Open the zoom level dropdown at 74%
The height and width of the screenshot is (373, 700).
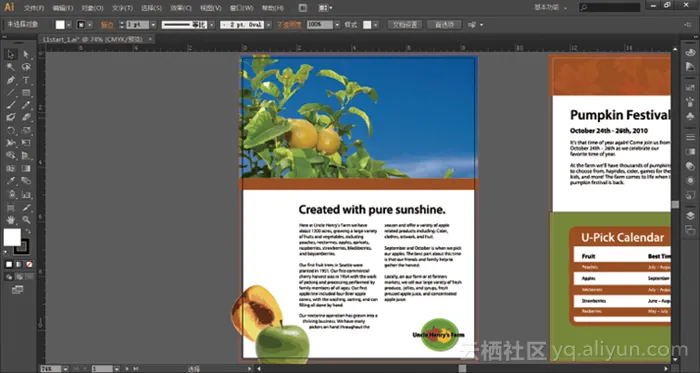(x=66, y=369)
